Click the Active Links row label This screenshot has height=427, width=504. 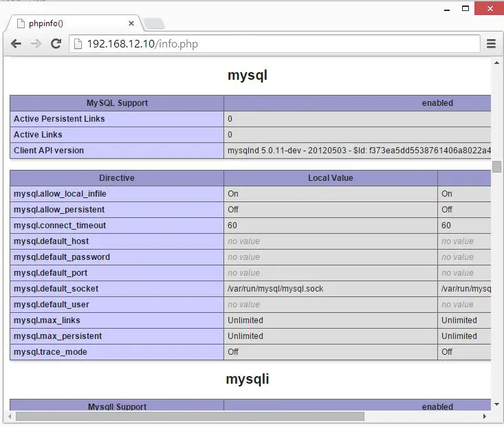pyautogui.click(x=38, y=134)
